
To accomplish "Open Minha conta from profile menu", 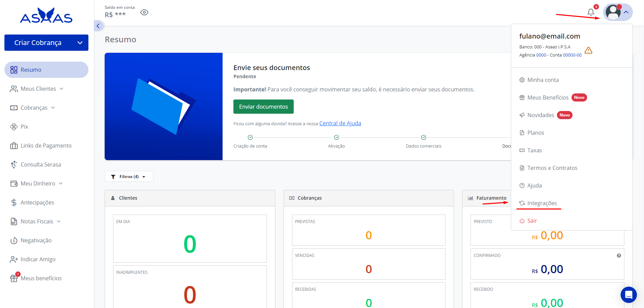I will coord(543,80).
